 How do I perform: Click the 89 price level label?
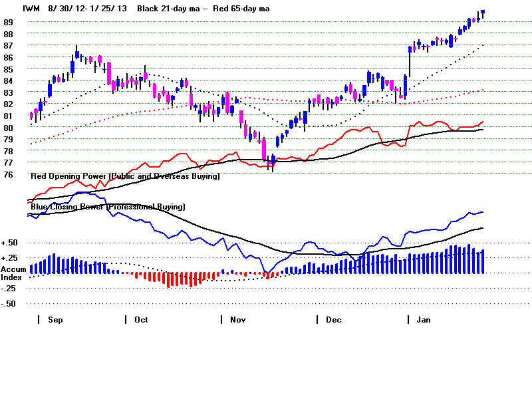click(8, 22)
